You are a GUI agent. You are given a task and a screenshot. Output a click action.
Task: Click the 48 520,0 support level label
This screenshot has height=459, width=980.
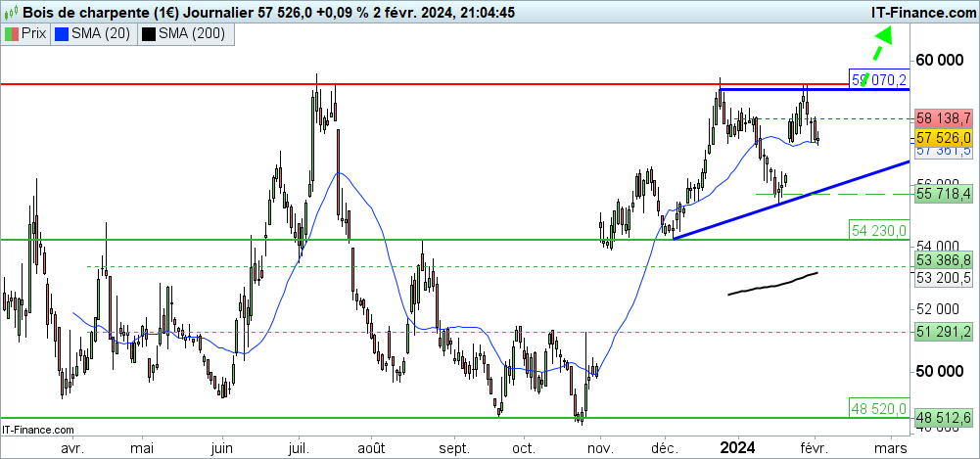coord(878,408)
